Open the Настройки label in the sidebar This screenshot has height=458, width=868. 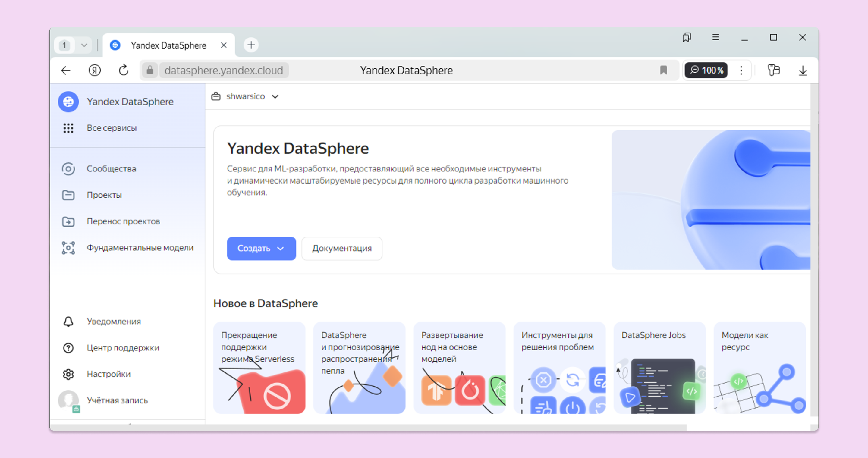(x=108, y=374)
